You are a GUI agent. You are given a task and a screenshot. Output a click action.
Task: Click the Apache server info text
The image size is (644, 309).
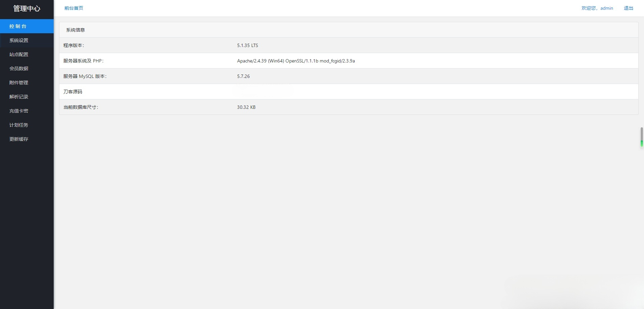pyautogui.click(x=296, y=61)
